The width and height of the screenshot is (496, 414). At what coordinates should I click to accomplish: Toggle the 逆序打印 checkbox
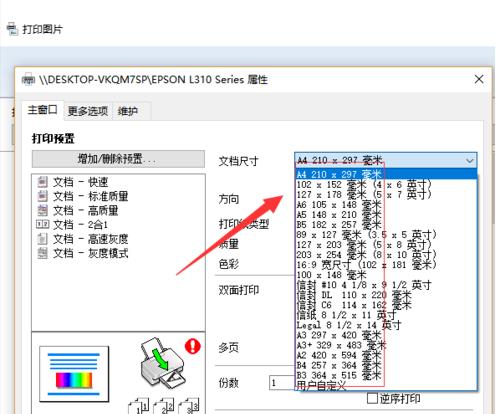point(372,398)
